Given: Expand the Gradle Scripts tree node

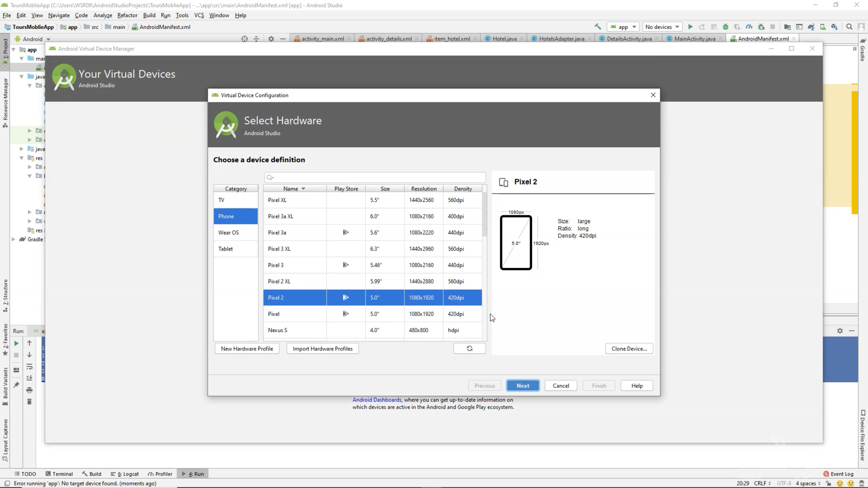Looking at the screenshot, I should click(14, 240).
